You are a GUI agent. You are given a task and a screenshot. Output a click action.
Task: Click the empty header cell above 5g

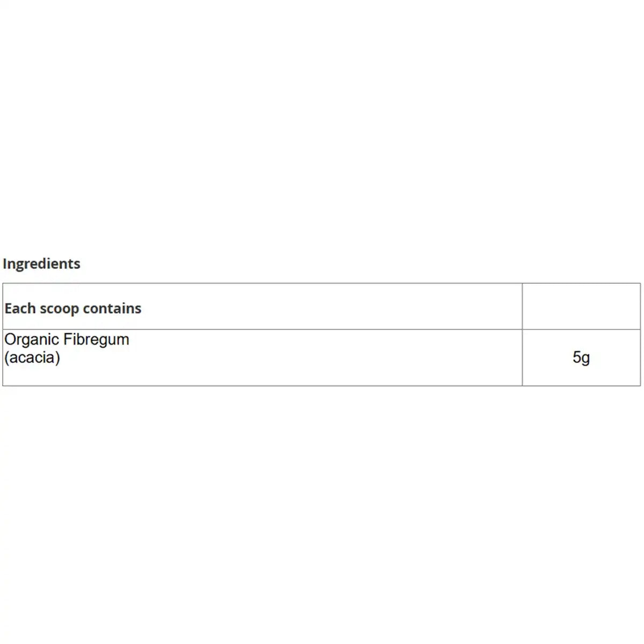pyautogui.click(x=581, y=306)
